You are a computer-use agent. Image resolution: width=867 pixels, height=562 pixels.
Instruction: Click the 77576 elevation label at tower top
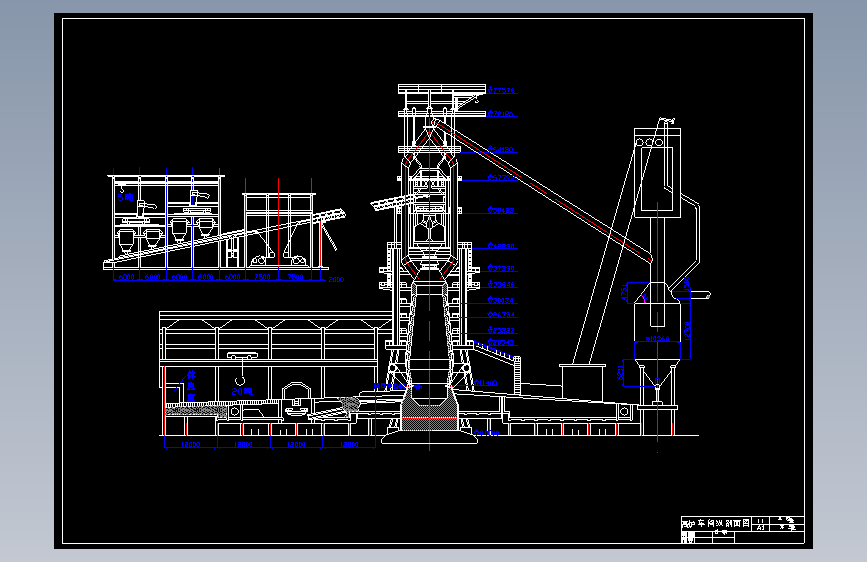coord(502,90)
